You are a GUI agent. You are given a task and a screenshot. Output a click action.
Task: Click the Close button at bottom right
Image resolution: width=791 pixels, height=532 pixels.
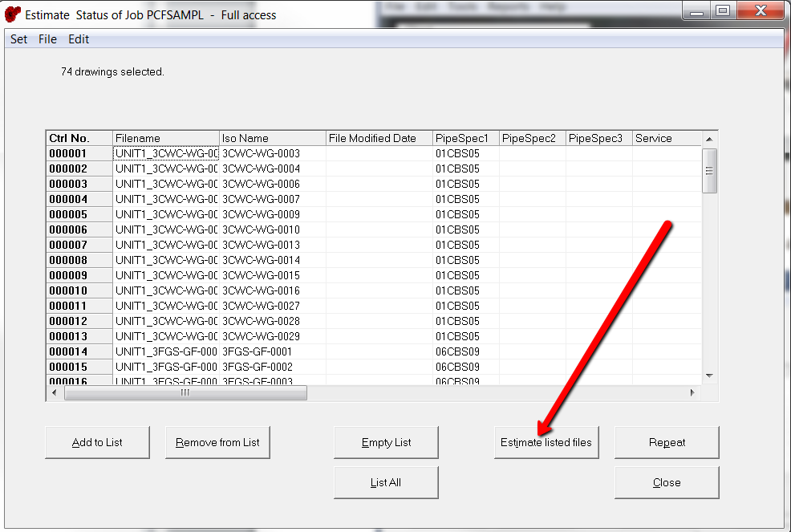coord(667,482)
